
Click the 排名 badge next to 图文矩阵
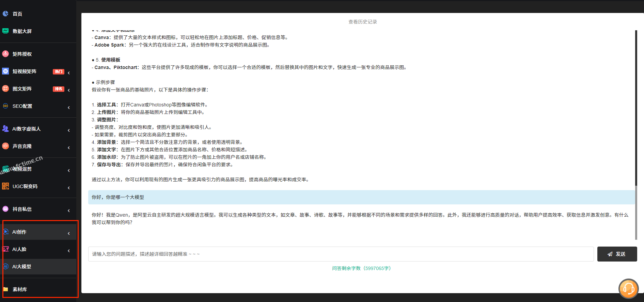tap(59, 89)
